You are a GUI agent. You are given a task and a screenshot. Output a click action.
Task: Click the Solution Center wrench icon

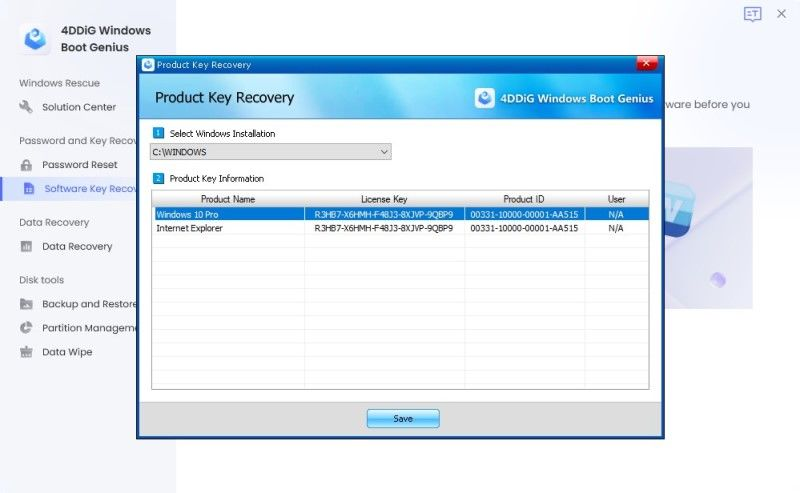pos(26,107)
